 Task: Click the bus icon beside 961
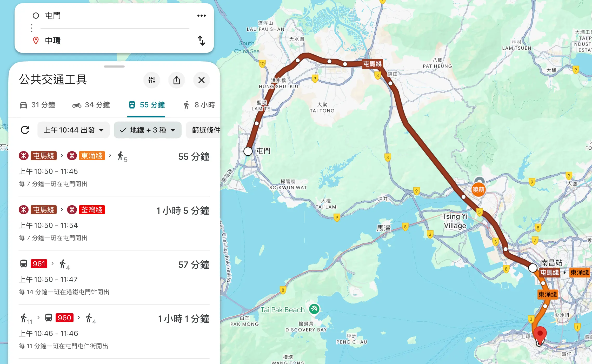[x=24, y=264]
